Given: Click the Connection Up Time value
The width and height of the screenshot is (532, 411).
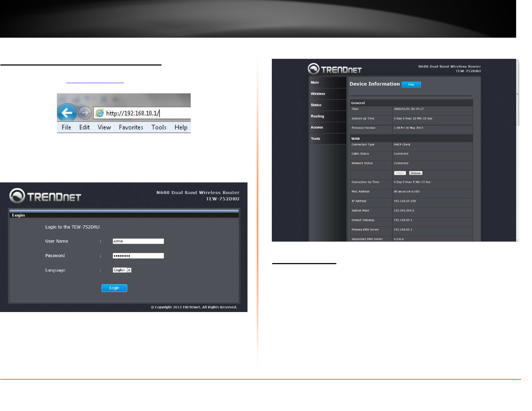Looking at the screenshot, I should point(412,182).
